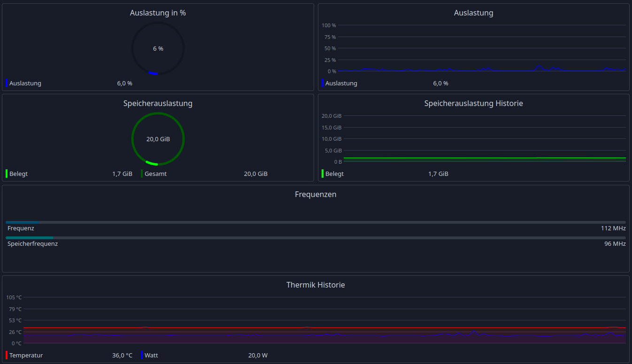The image size is (632, 364).
Task: Click the "96 MHz" memory frequency value
Action: [615, 244]
